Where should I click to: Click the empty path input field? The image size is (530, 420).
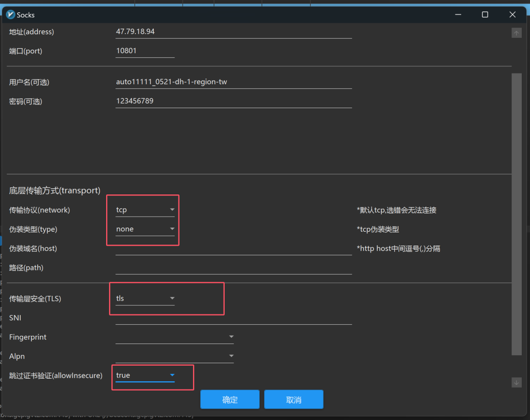pos(233,268)
